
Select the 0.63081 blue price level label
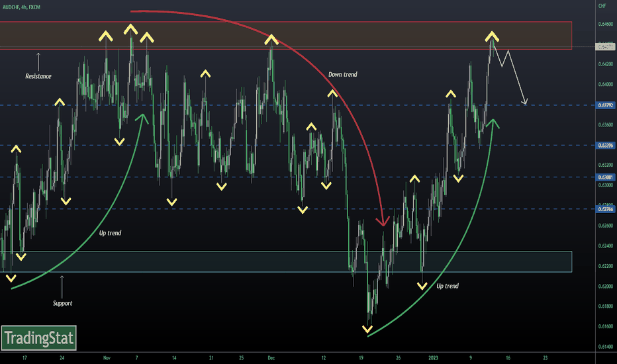pyautogui.click(x=606, y=177)
